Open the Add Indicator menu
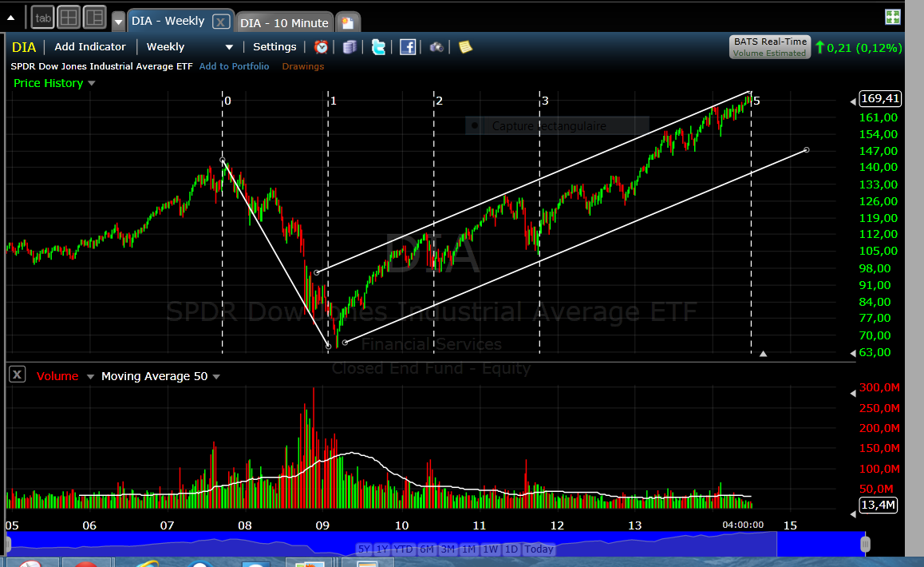Viewport: 924px width, 567px height. (90, 46)
